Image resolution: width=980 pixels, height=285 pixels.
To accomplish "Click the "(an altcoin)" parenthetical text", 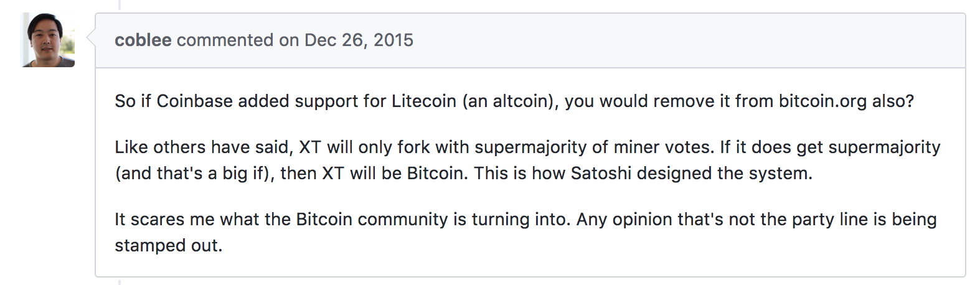I will click(x=511, y=101).
